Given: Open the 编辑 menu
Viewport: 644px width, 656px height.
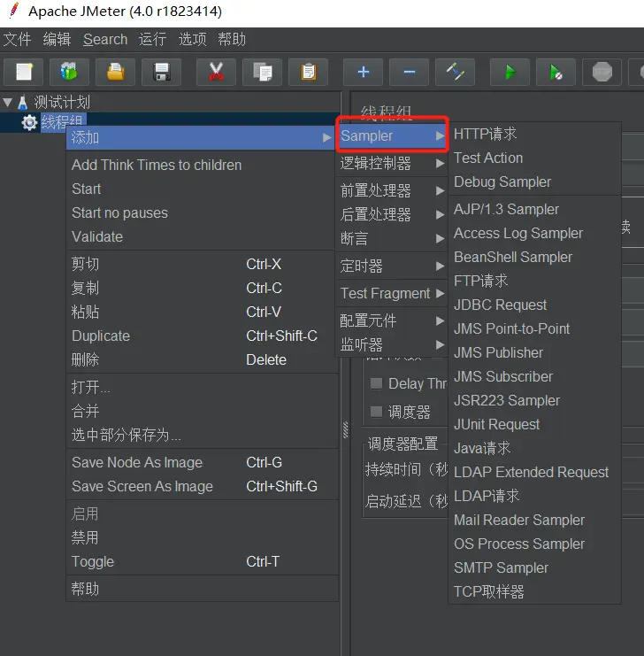Looking at the screenshot, I should 57,39.
